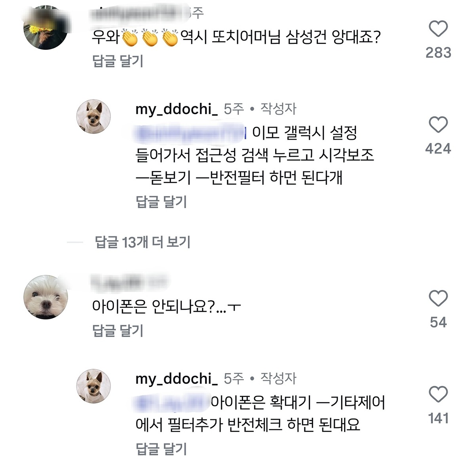Image resolution: width=475 pixels, height=476 pixels.
Task: Click the blurred mention before '이모 갤럭시 설정'
Action: click(190, 133)
